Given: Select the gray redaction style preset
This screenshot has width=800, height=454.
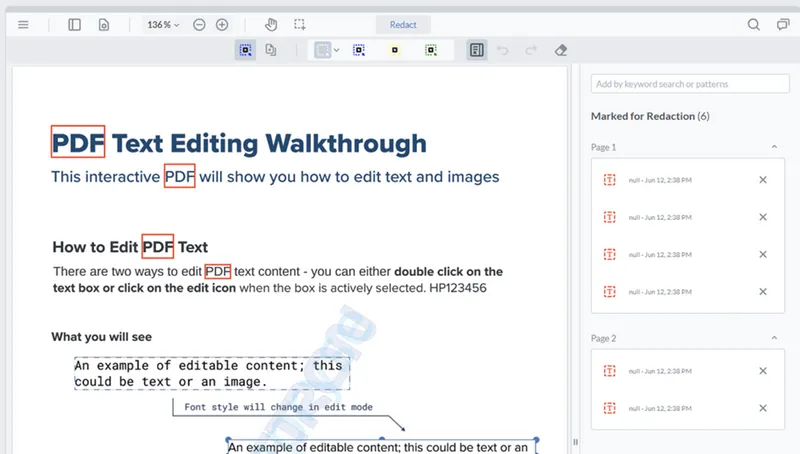Looking at the screenshot, I should (322, 50).
